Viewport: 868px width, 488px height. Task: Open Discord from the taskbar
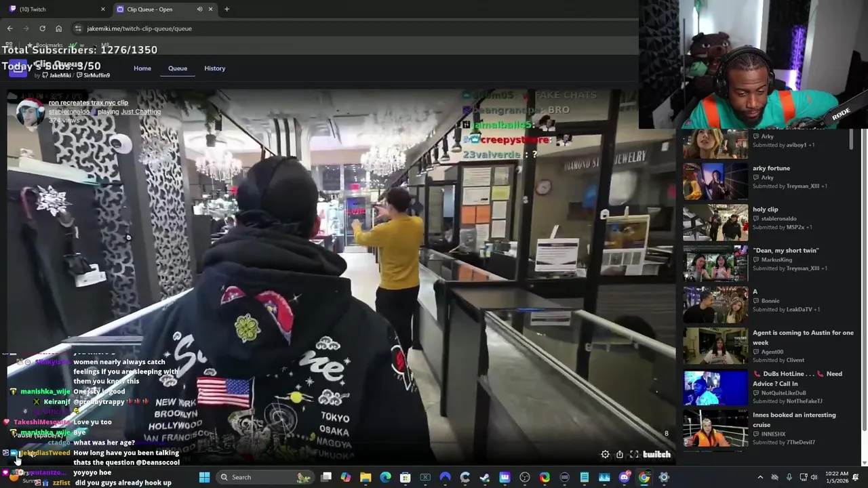point(624,477)
